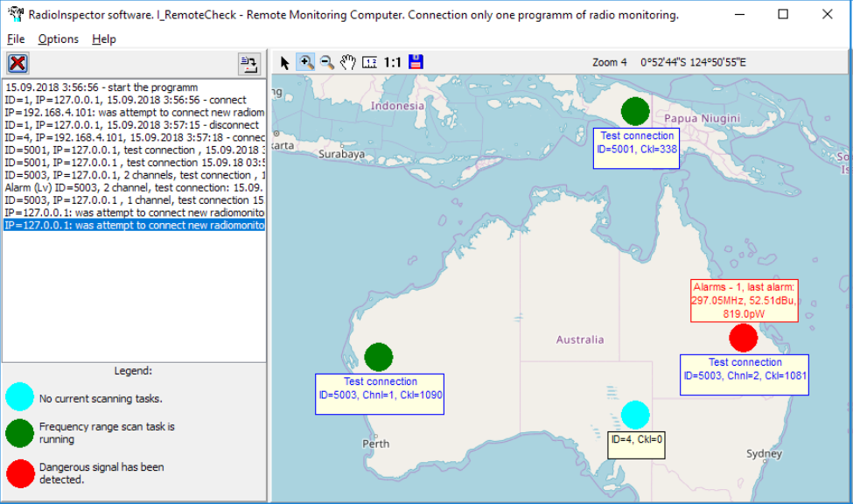Click the red alarm station marker
Viewport: 853px width, 504px height.
pyautogui.click(x=743, y=338)
